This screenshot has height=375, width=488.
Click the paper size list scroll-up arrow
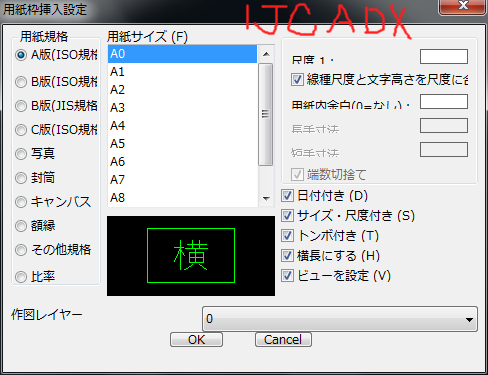[266, 54]
